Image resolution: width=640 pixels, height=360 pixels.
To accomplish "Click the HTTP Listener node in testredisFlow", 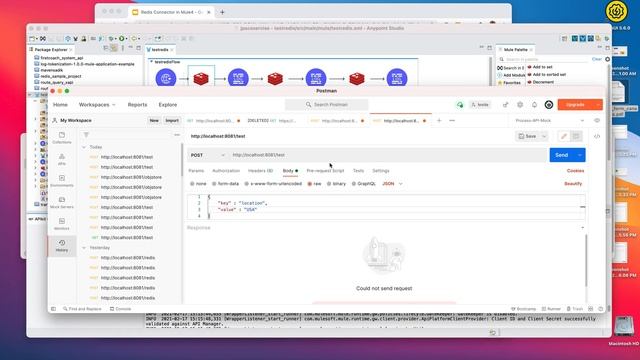I will click(x=166, y=78).
